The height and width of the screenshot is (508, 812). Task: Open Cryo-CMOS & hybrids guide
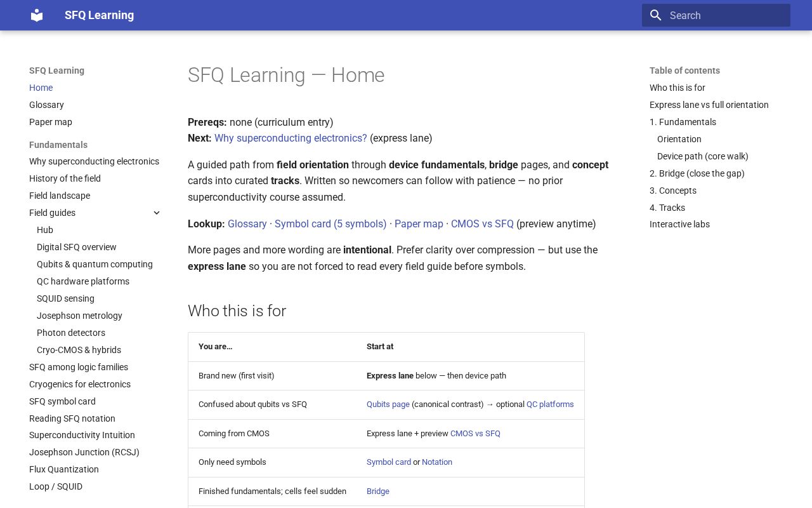[79, 350]
